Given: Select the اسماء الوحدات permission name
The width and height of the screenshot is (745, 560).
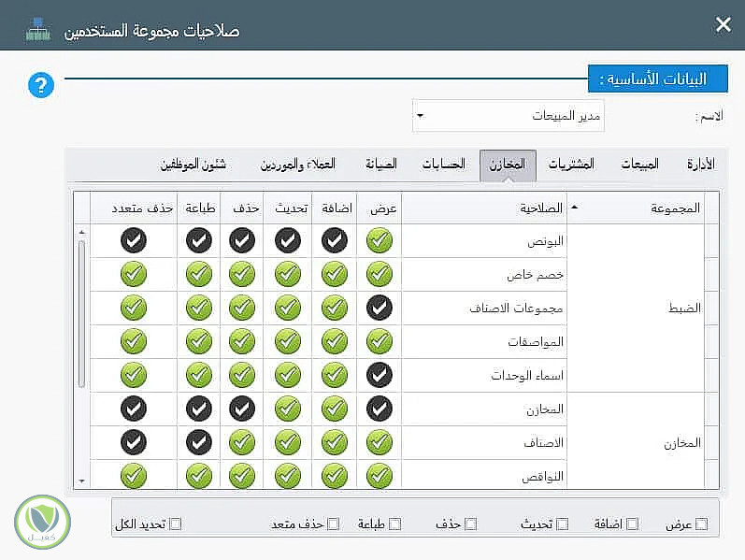Looking at the screenshot, I should (527, 376).
